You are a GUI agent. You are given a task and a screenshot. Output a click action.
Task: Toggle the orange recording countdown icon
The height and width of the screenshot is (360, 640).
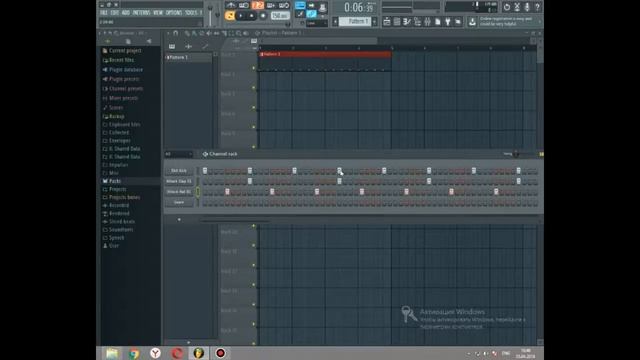(258, 5)
